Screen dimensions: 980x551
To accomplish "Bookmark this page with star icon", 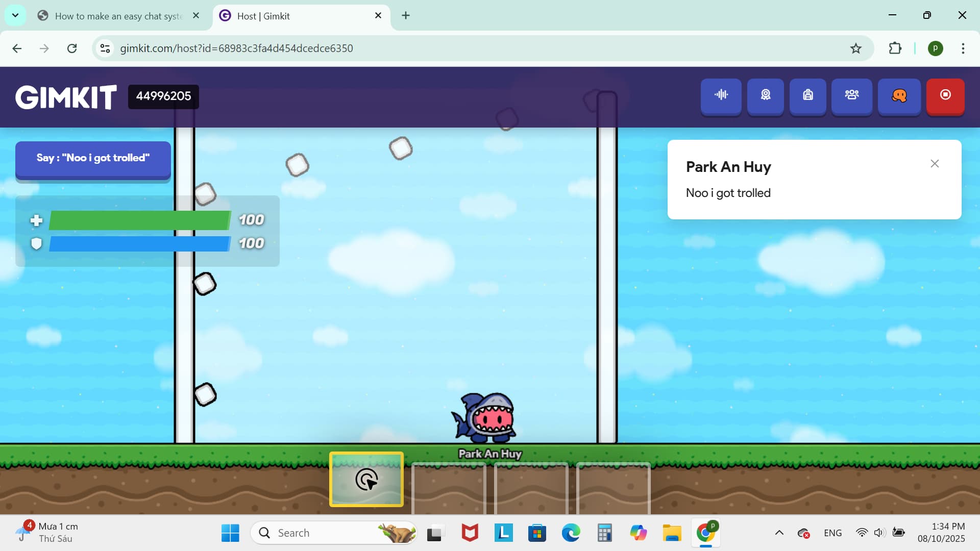I will pos(855,48).
